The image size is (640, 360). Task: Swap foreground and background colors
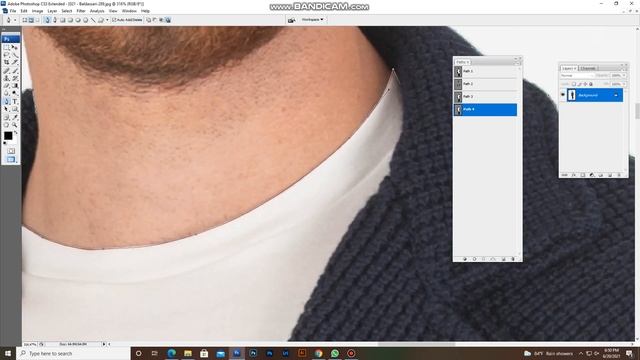16,133
